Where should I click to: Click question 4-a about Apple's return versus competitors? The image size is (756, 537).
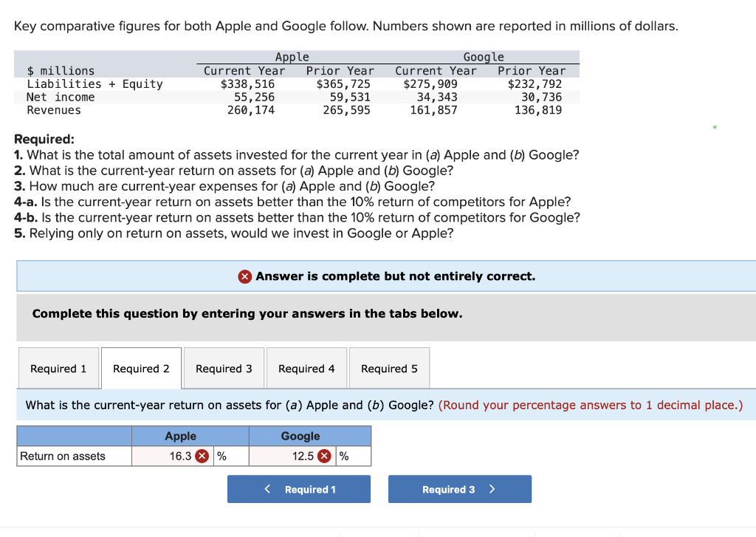pyautogui.click(x=292, y=202)
